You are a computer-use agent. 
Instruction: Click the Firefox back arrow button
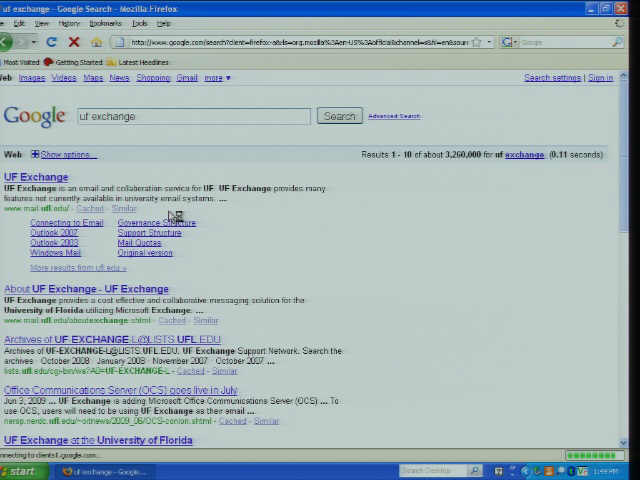(6, 42)
